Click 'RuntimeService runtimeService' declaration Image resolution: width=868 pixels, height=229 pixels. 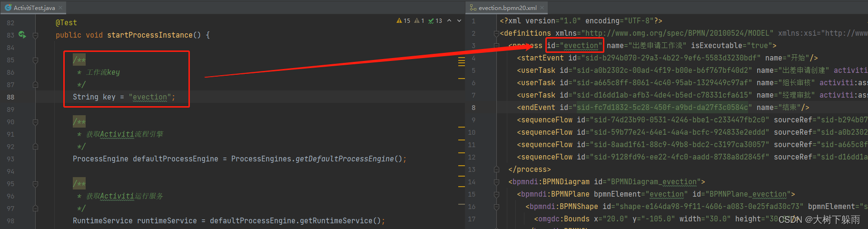[135, 221]
